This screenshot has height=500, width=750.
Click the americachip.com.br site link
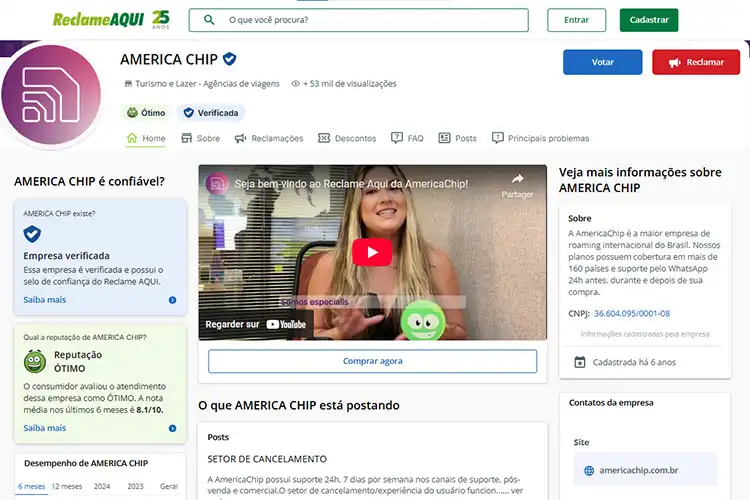639,470
